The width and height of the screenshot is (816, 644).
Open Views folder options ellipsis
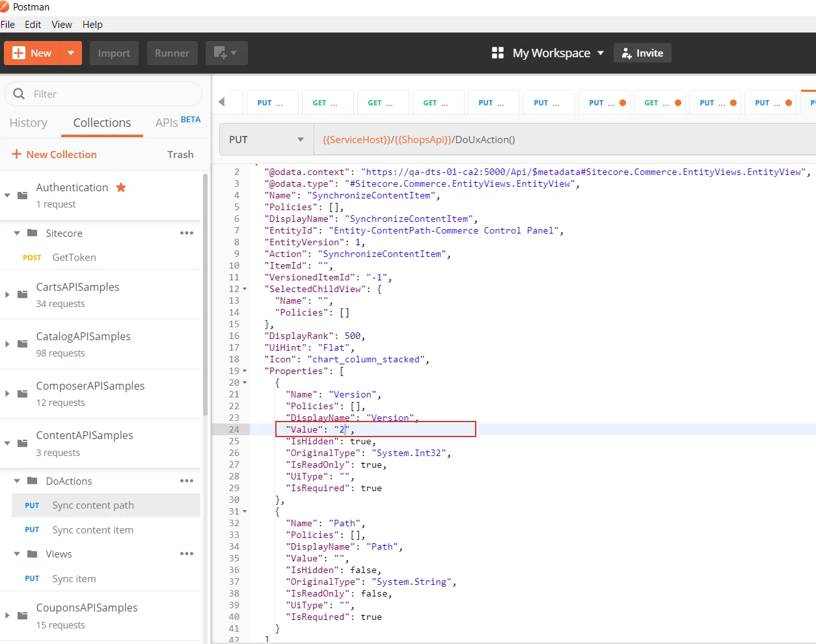tap(187, 554)
